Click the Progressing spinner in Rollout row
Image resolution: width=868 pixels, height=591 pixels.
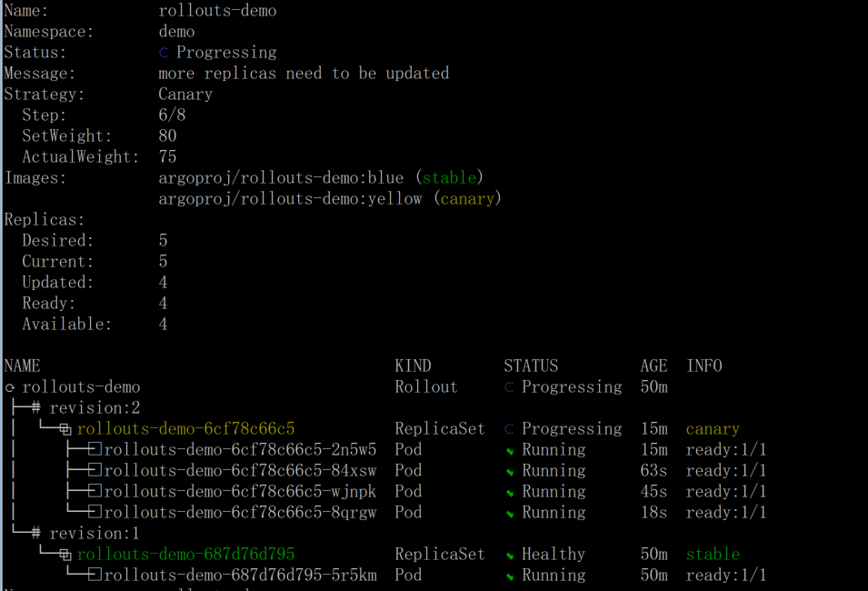pyautogui.click(x=509, y=387)
